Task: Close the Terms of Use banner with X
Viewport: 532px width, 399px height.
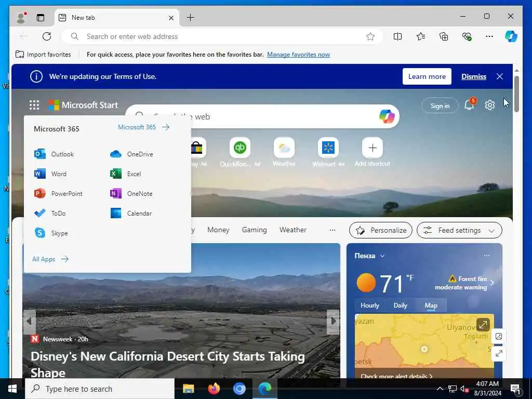Action: click(x=500, y=76)
